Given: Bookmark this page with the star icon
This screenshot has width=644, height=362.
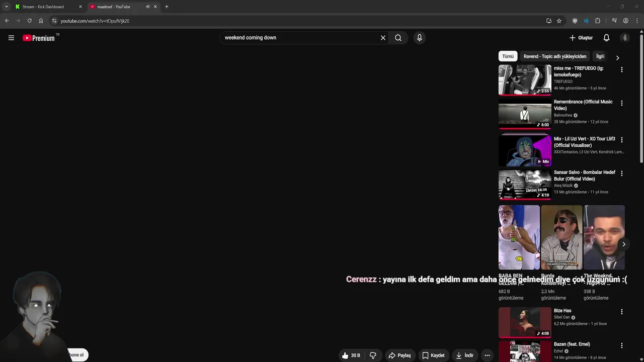Looking at the screenshot, I should (559, 21).
